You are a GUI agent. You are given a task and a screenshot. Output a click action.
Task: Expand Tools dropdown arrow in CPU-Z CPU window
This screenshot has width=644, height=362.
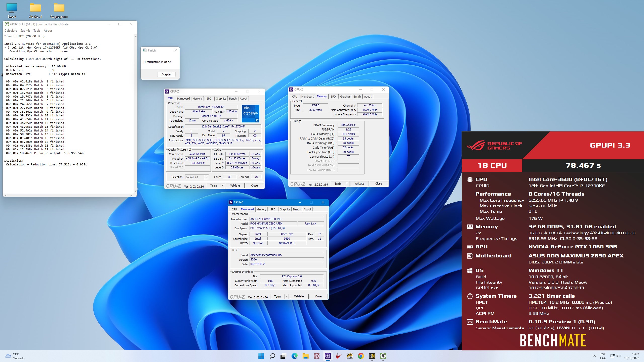[223, 186]
